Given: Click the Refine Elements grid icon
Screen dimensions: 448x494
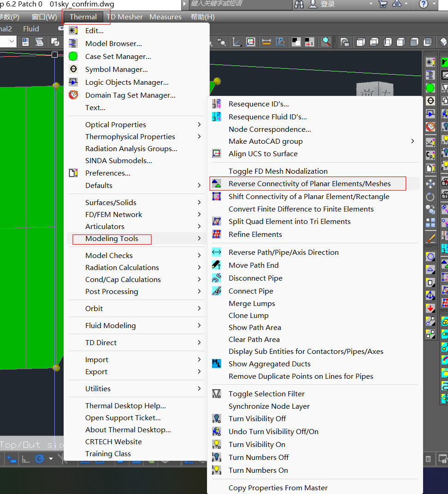Looking at the screenshot, I should (216, 235).
